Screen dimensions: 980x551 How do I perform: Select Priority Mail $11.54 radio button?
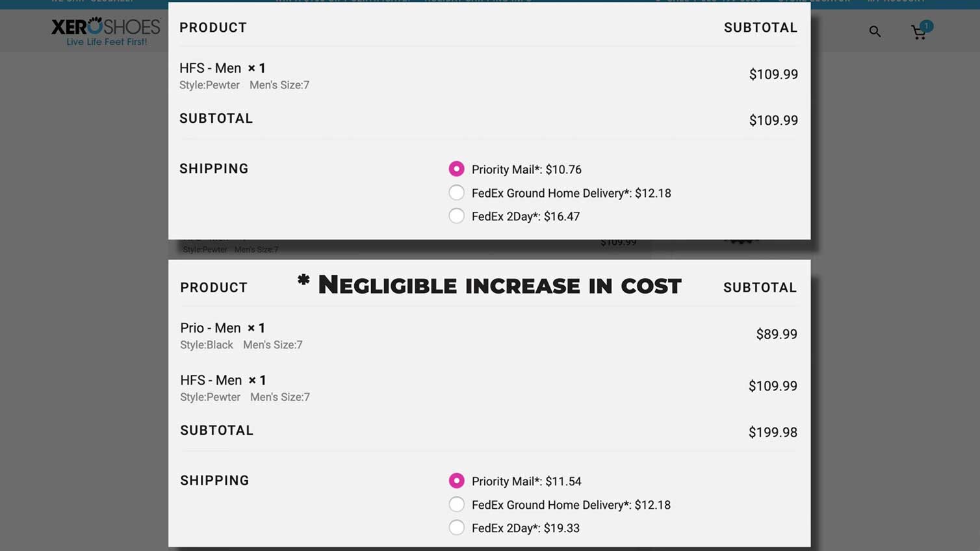click(456, 481)
